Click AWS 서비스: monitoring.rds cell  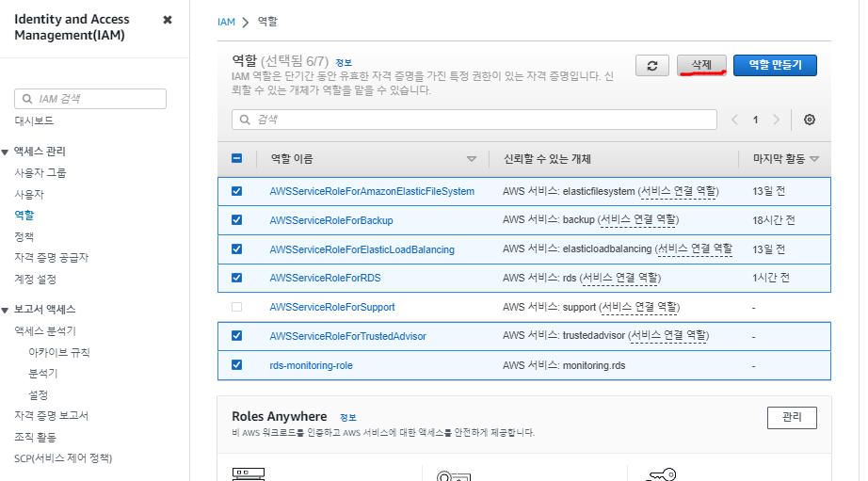[564, 365]
